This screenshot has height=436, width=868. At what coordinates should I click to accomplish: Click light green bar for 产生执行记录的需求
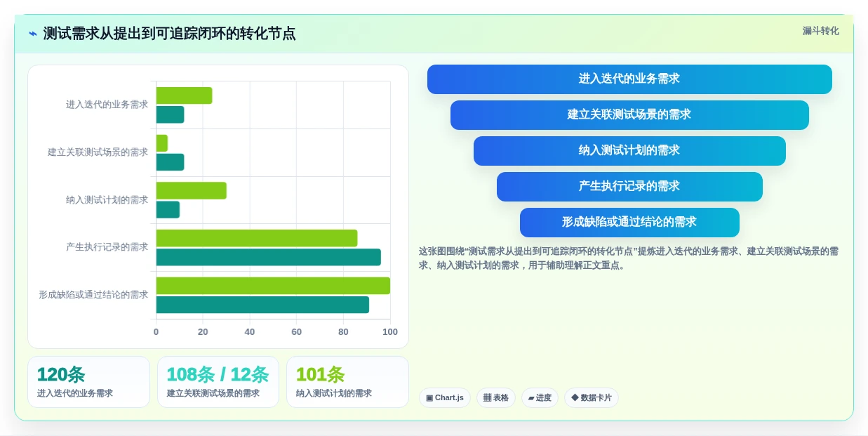[257, 238]
